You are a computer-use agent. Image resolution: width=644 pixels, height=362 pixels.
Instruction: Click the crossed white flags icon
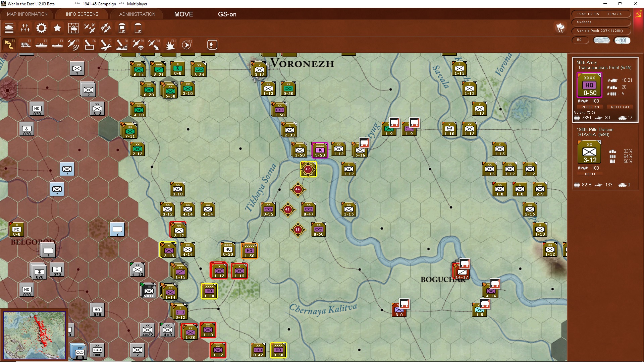click(x=560, y=28)
